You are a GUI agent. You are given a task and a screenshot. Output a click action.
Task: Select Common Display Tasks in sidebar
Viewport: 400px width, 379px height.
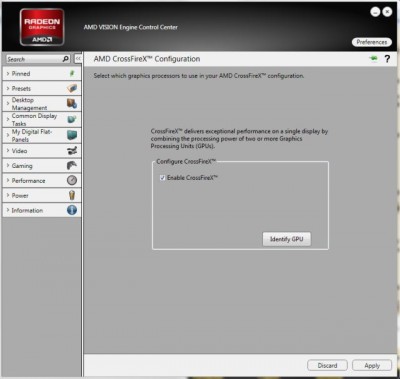pos(42,119)
